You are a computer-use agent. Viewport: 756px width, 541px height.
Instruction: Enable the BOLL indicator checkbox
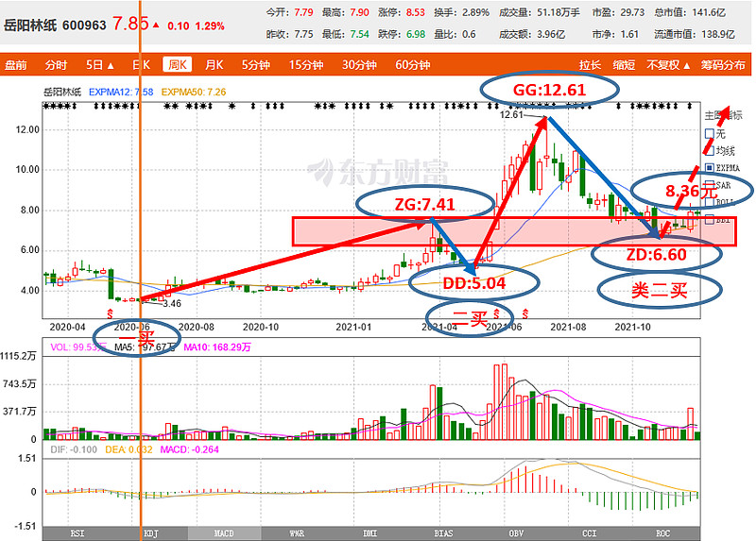[x=710, y=202]
